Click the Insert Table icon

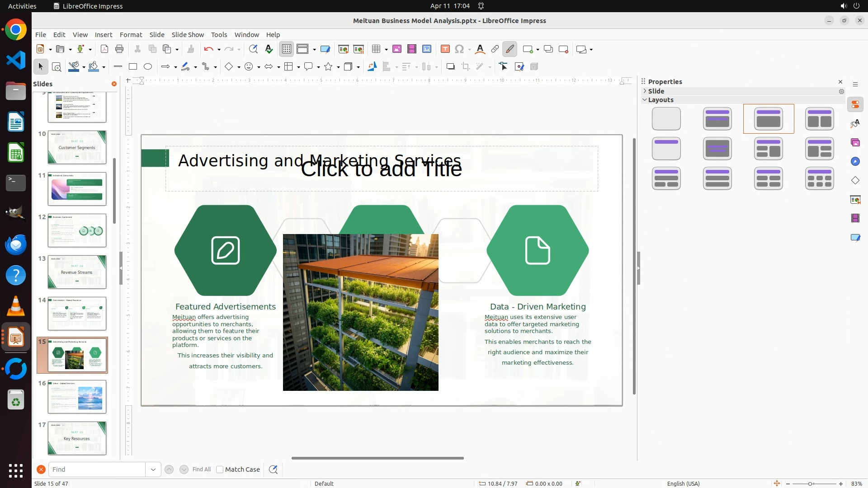click(x=376, y=49)
